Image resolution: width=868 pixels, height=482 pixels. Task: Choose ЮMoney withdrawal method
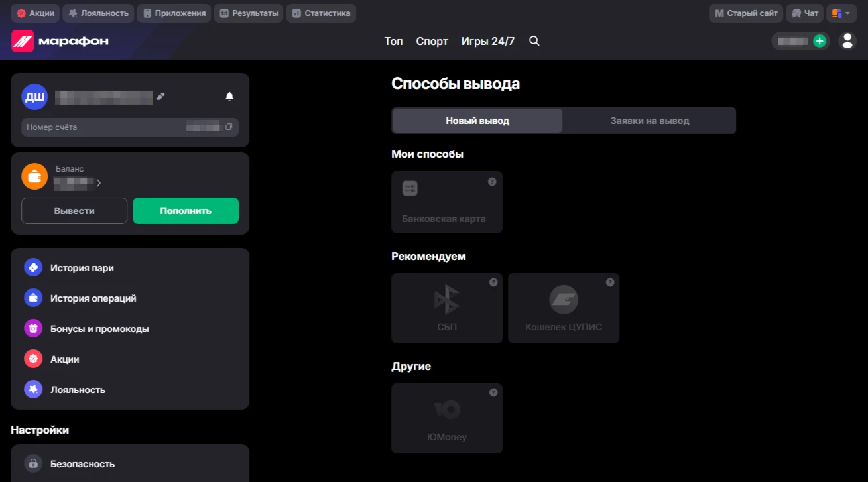[x=447, y=418]
